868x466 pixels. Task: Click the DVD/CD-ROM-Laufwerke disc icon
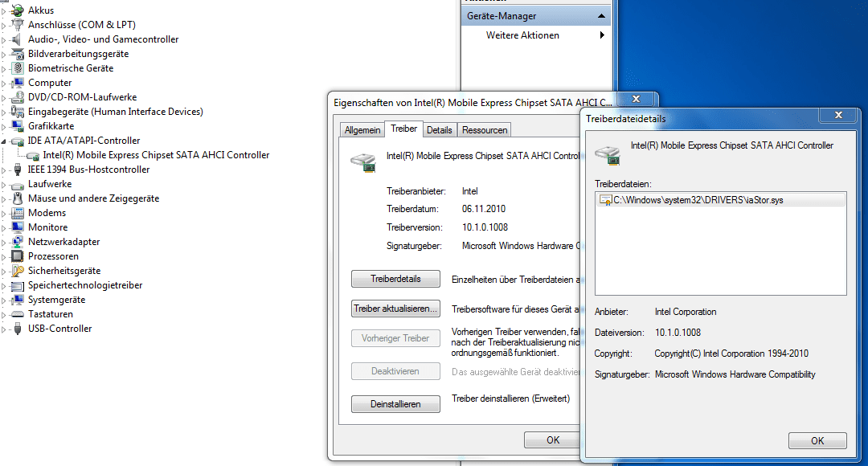point(18,97)
